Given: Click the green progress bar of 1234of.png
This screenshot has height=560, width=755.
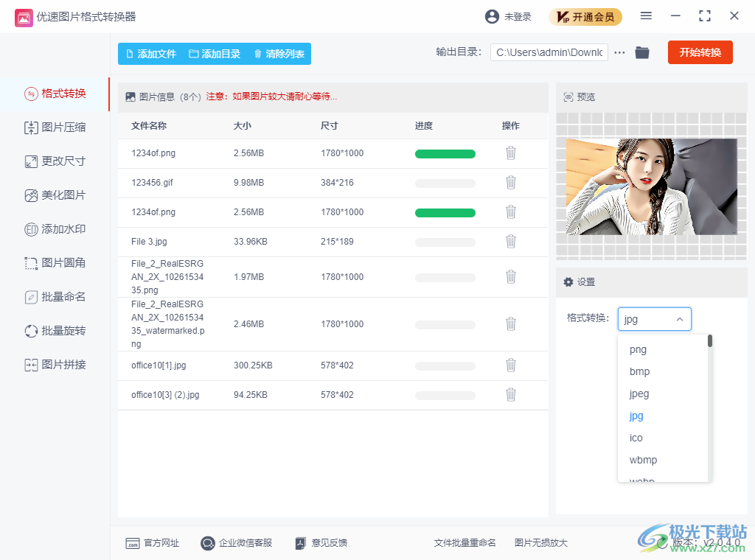Looking at the screenshot, I should click(445, 153).
